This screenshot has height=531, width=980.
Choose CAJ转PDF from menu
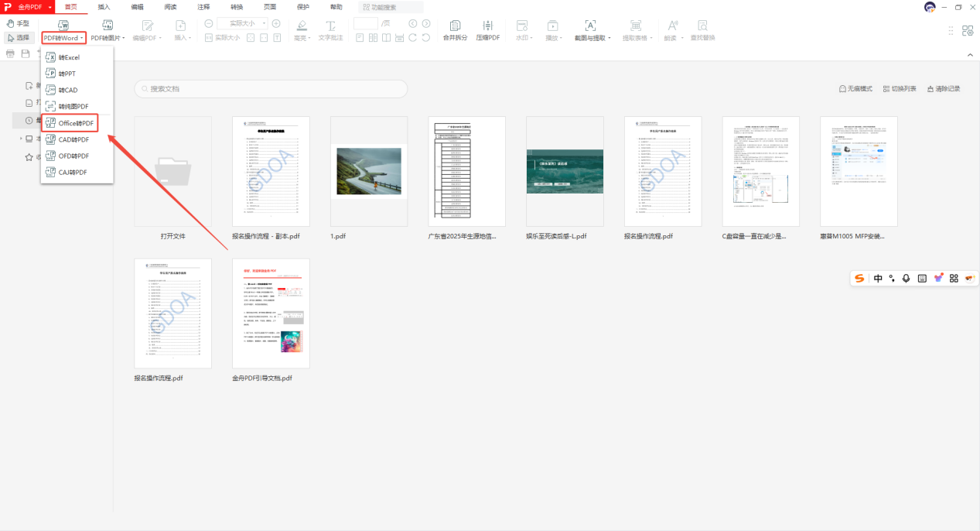click(77, 172)
